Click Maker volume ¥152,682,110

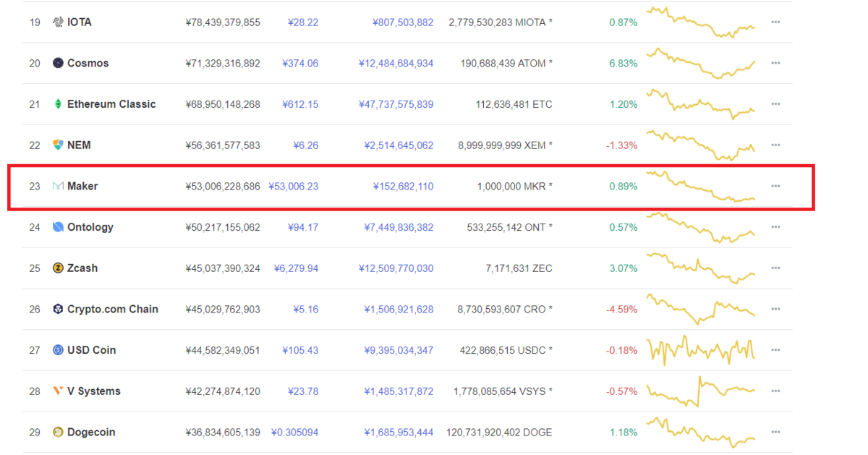(404, 186)
